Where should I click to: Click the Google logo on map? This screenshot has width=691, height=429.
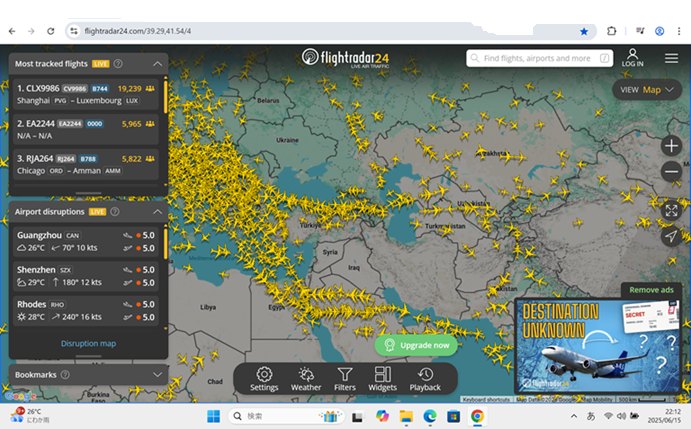pyautogui.click(x=20, y=396)
